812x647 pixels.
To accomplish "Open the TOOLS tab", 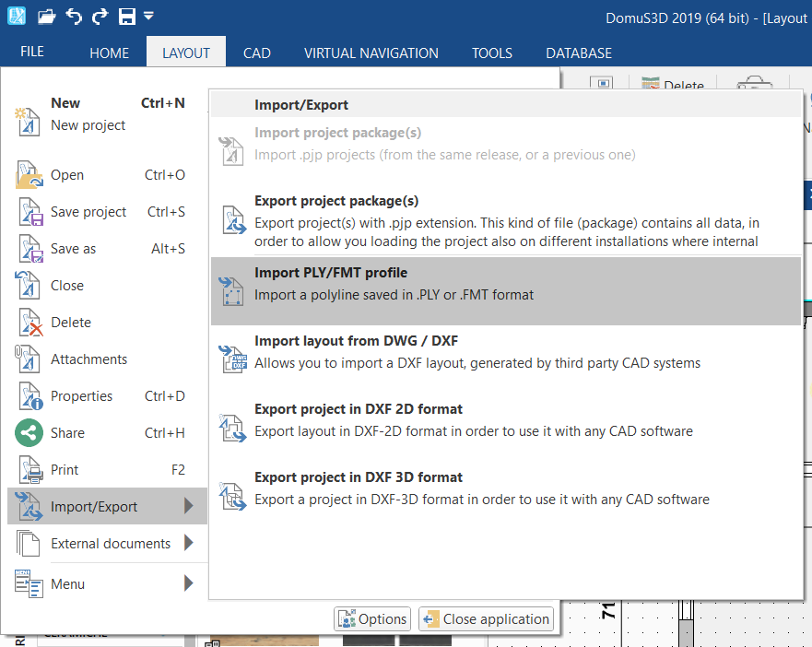I will tap(492, 53).
